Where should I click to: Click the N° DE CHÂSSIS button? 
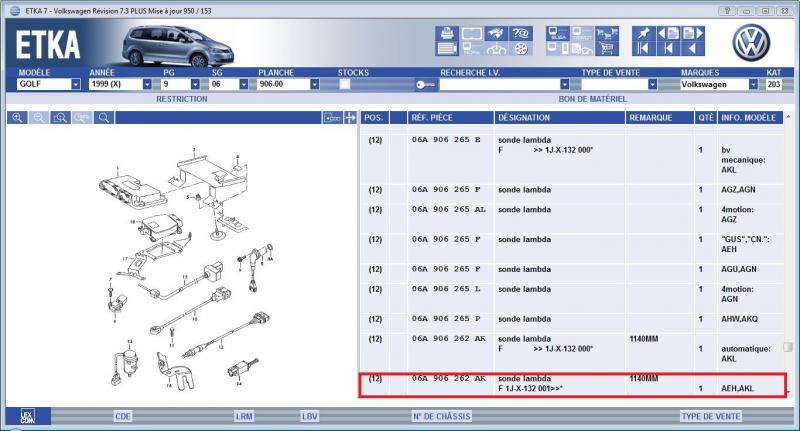point(441,416)
